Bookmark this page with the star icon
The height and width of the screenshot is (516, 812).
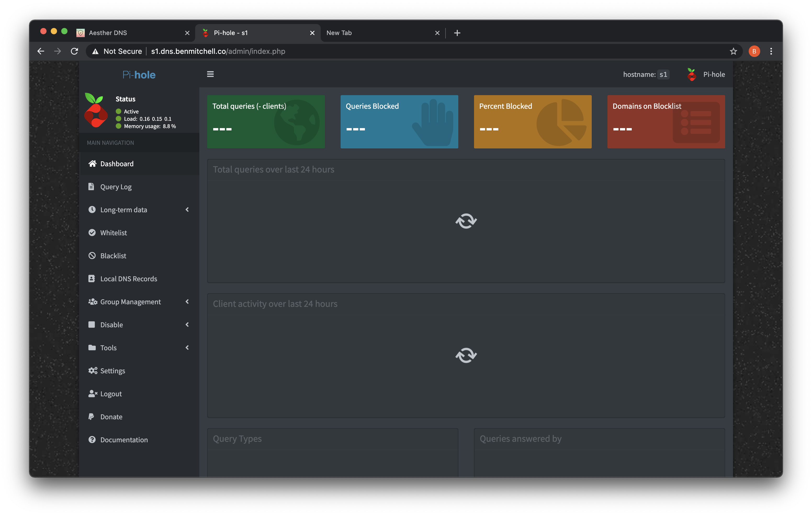[734, 51]
